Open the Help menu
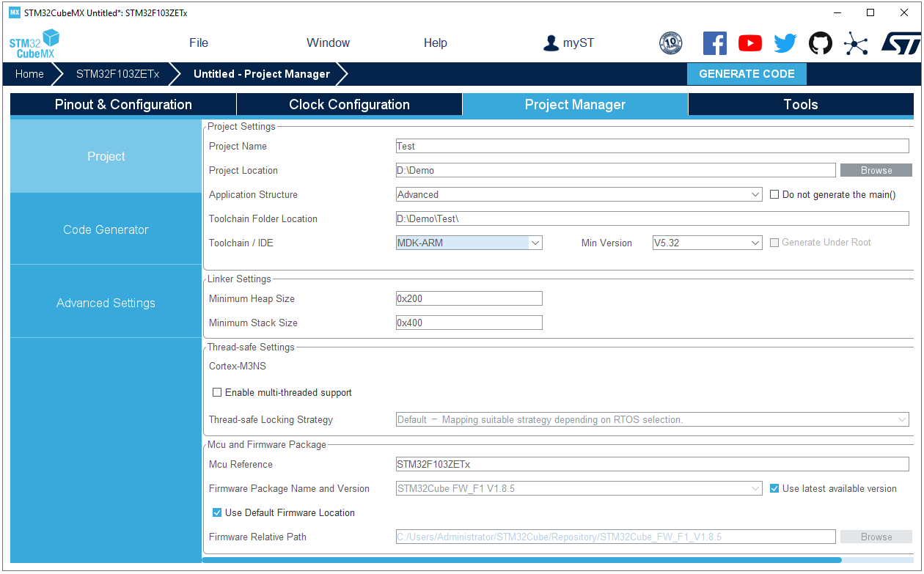This screenshot has height=574, width=924. (435, 43)
